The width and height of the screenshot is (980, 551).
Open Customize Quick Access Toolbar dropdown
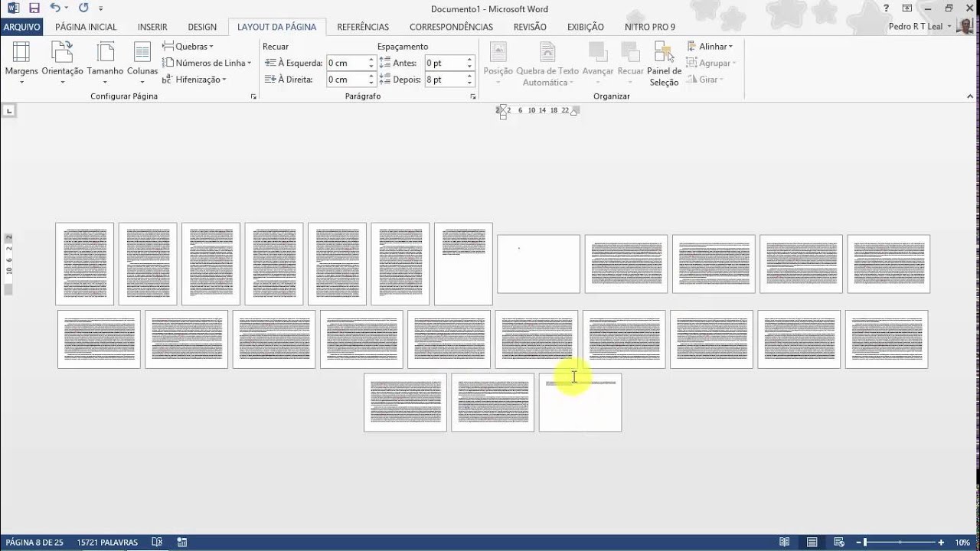[100, 9]
